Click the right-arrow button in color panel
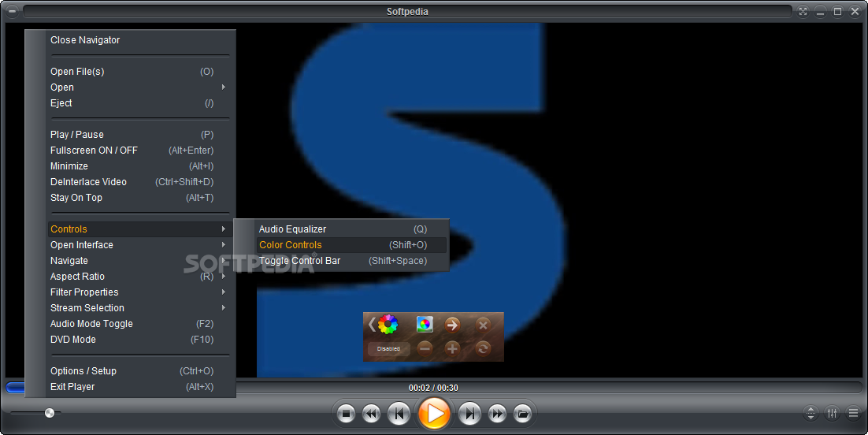This screenshot has height=435, width=868. coord(452,325)
